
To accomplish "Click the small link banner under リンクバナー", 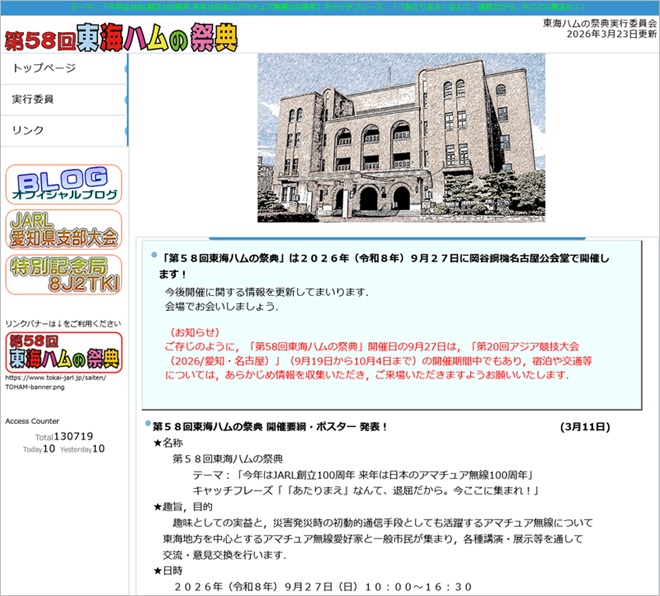I will [x=64, y=352].
